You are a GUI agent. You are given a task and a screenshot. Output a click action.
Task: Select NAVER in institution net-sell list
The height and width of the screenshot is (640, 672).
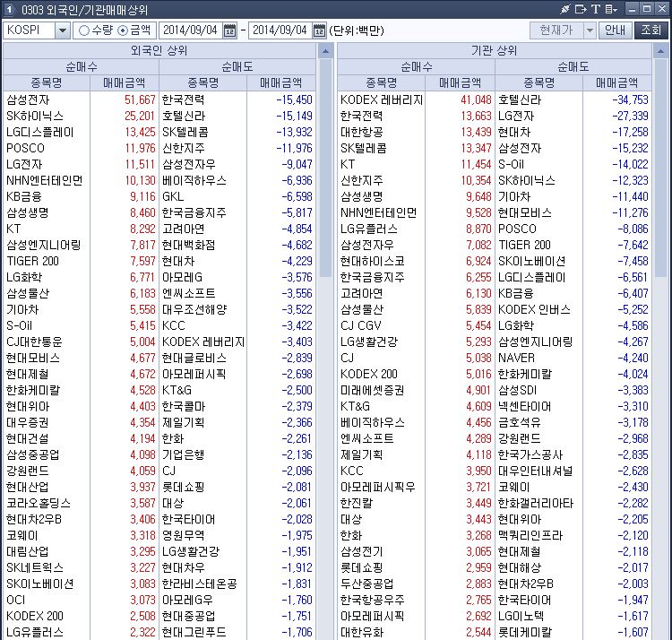click(516, 358)
